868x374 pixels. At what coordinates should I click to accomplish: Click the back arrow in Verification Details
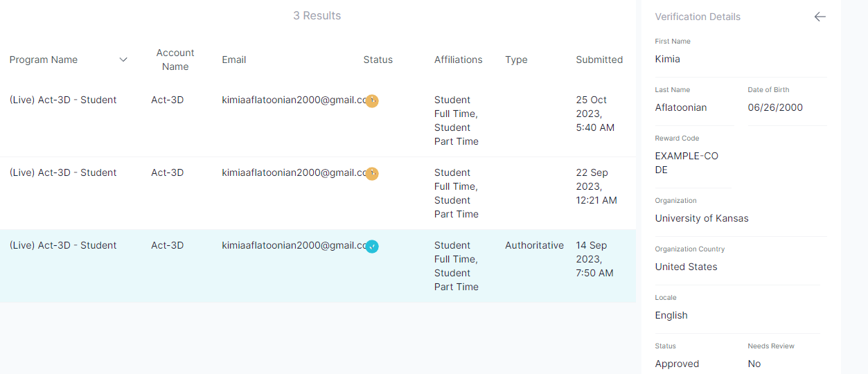pyautogui.click(x=820, y=17)
